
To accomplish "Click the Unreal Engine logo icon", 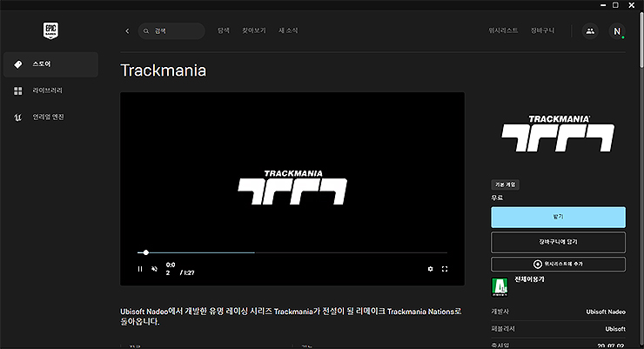I will pyautogui.click(x=18, y=117).
